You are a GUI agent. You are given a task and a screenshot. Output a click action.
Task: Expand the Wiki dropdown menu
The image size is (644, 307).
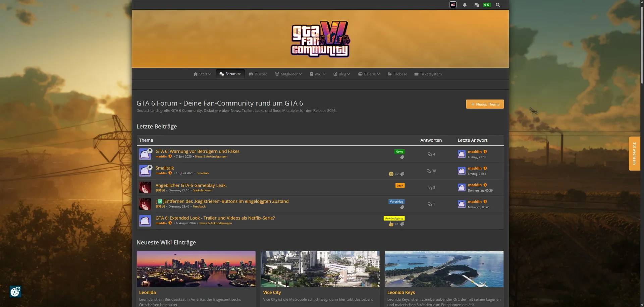point(317,74)
